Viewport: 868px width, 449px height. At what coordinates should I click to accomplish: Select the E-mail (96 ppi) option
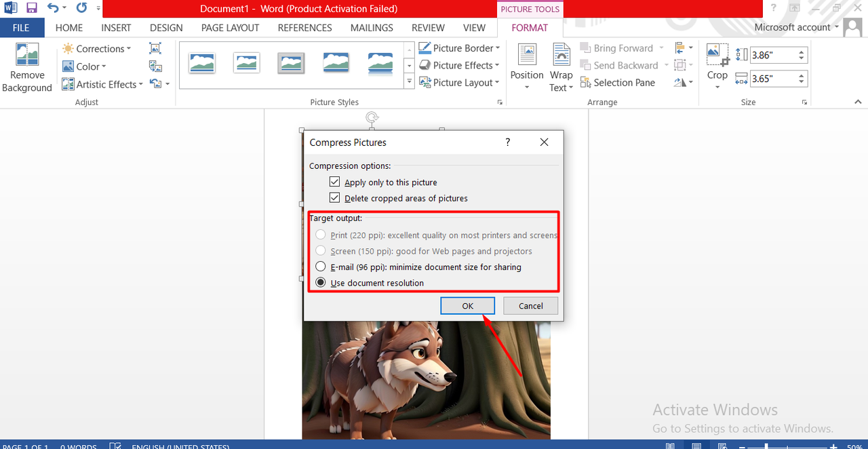pos(321,267)
